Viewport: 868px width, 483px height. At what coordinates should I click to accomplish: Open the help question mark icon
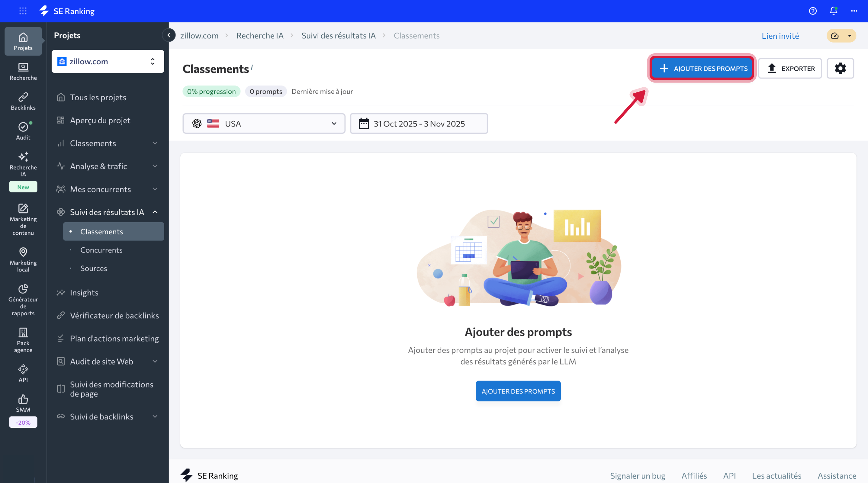[x=813, y=11]
